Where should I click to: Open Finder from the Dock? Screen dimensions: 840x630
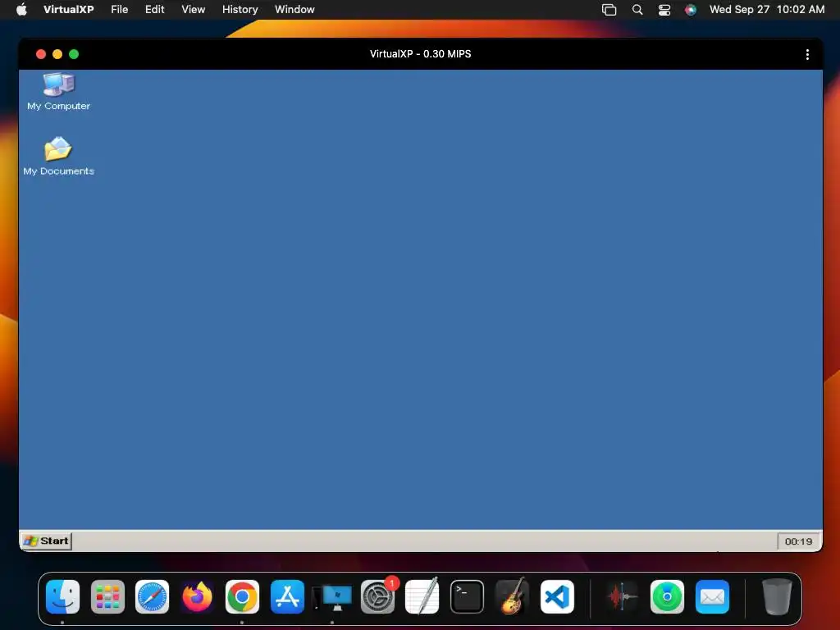pyautogui.click(x=62, y=596)
